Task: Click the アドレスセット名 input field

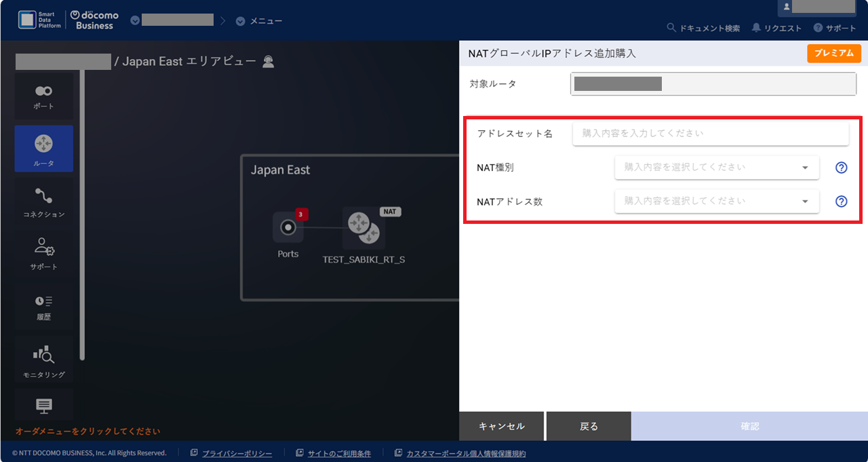Action: pyautogui.click(x=710, y=134)
